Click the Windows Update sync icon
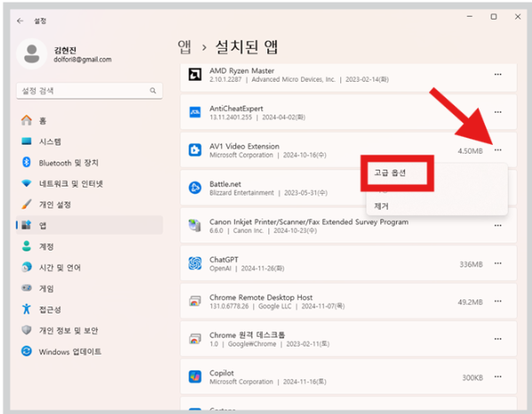 tap(27, 351)
